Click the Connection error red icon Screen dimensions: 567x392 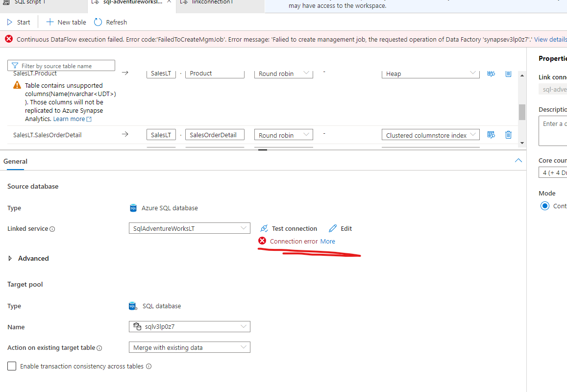point(262,241)
